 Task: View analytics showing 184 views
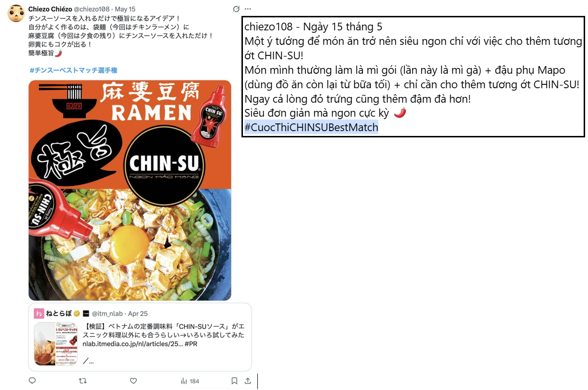tap(190, 381)
